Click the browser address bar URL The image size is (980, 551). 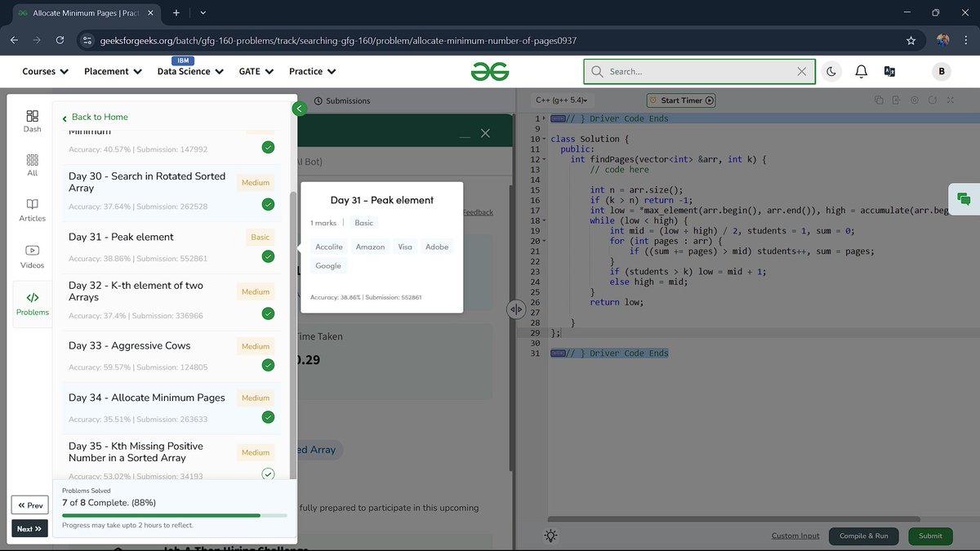338,40
